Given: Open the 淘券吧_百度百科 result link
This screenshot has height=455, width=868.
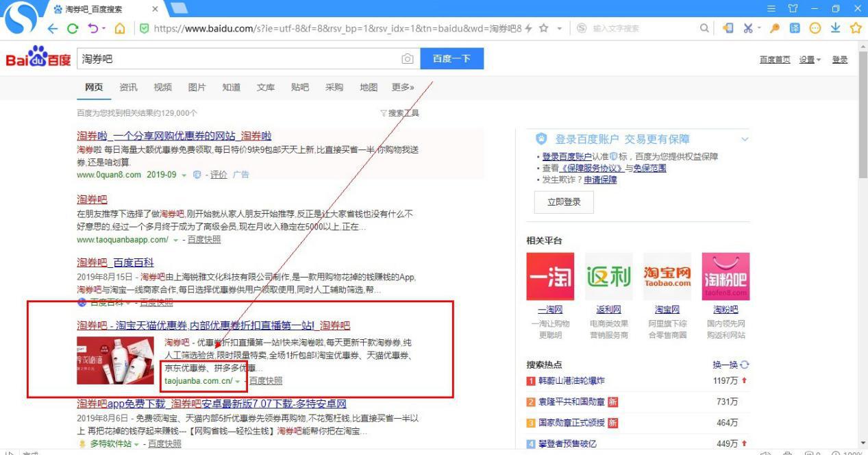Looking at the screenshot, I should tap(115, 262).
